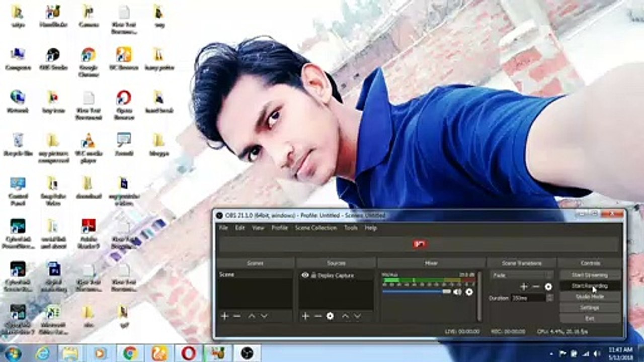Click the taskbar clock showing 11:43 AM

pos(620,353)
